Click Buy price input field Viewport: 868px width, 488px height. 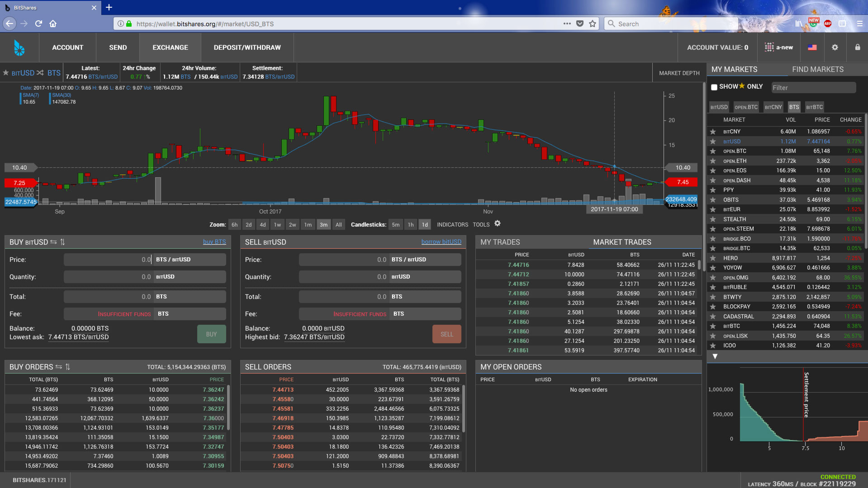point(108,260)
